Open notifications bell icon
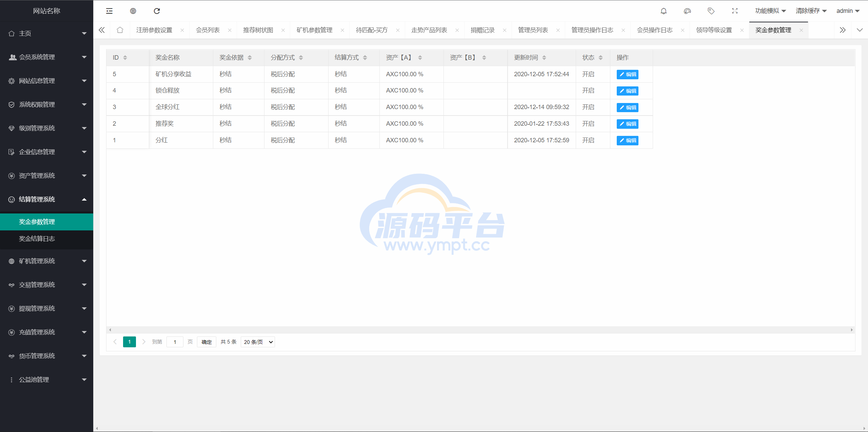The width and height of the screenshot is (868, 432). [x=664, y=11]
